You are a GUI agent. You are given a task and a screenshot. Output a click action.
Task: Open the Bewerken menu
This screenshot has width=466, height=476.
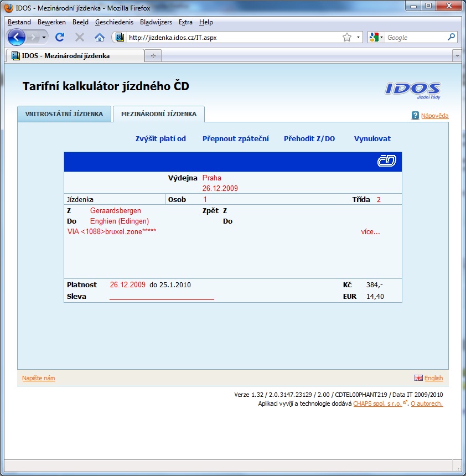click(51, 22)
